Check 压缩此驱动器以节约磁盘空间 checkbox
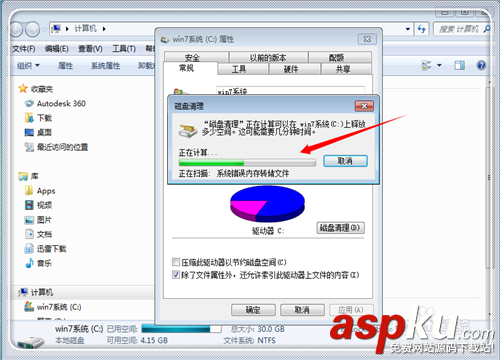 pyautogui.click(x=176, y=262)
